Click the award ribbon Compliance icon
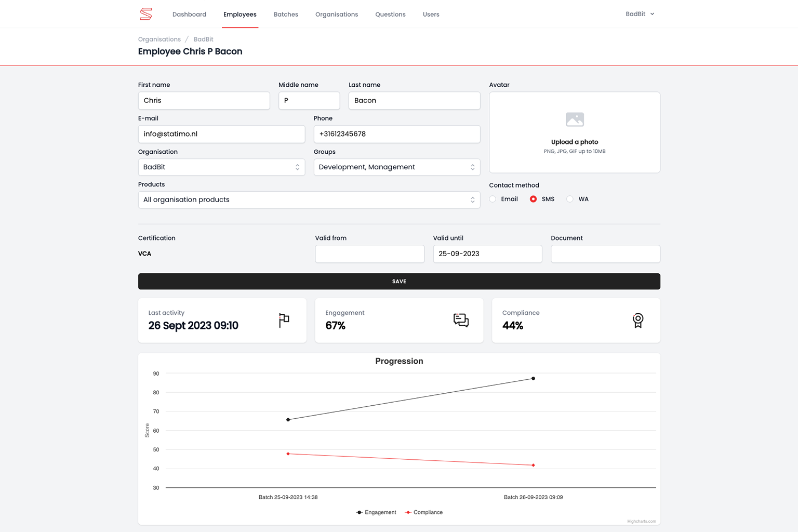The image size is (798, 532). coord(637,320)
